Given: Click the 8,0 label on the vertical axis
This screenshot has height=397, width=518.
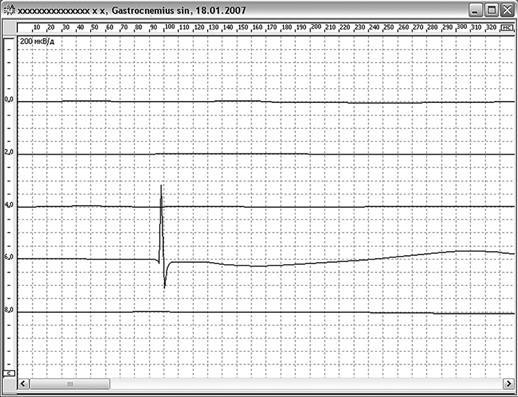Looking at the screenshot, I should pos(9,310).
